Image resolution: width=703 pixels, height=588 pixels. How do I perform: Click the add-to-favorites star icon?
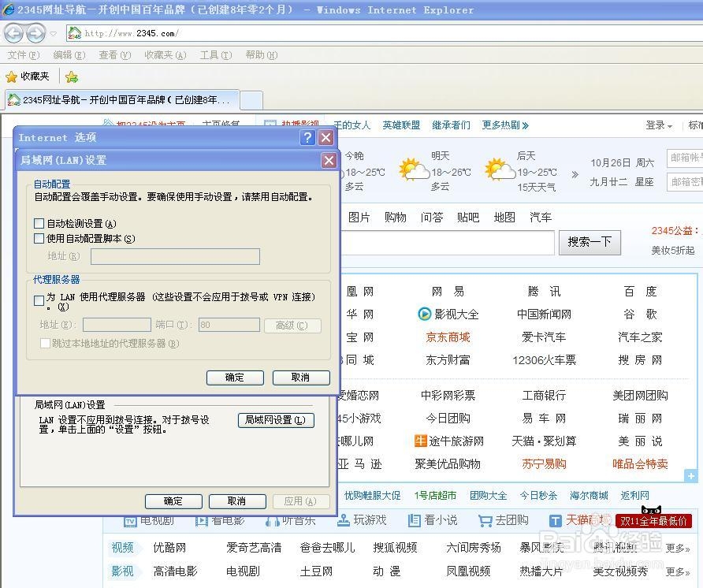pos(71,77)
